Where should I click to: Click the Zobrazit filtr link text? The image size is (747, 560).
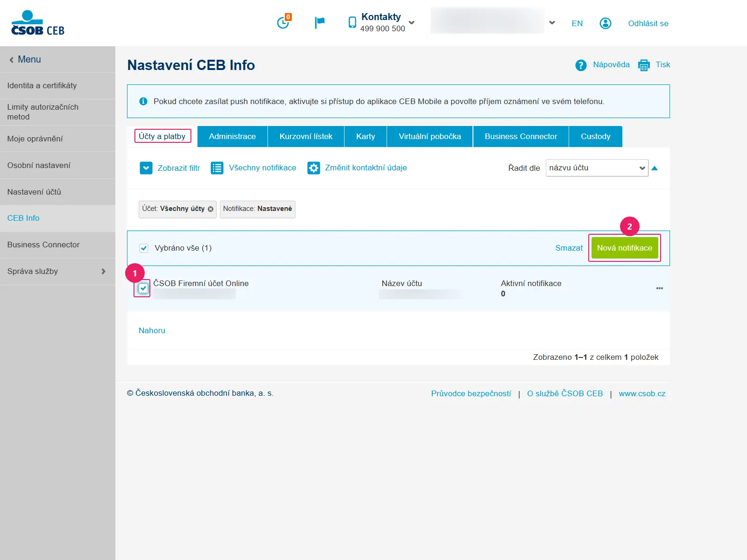click(179, 168)
